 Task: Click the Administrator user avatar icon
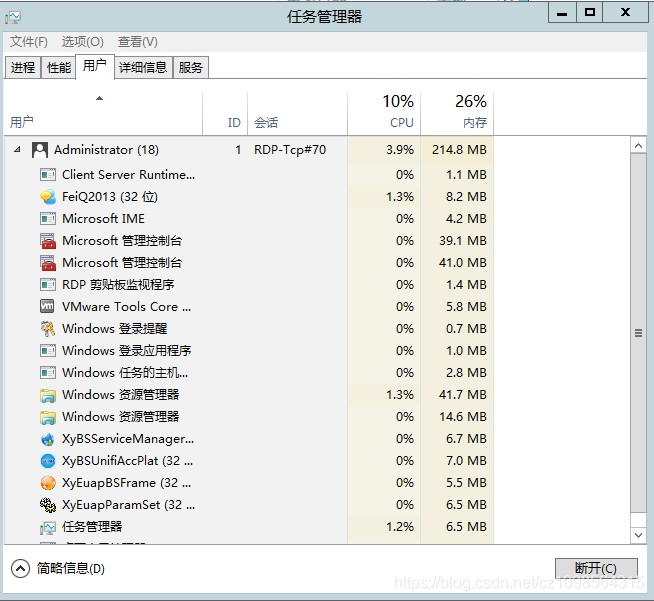tap(40, 150)
